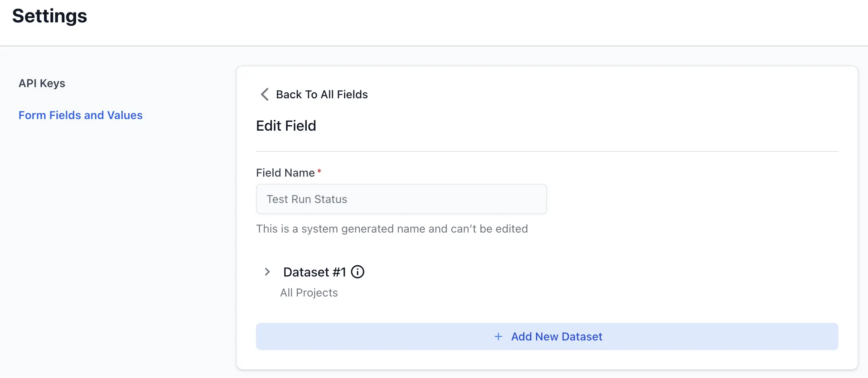This screenshot has height=378, width=868.
Task: Click the Test Run Status field name input
Action: (x=401, y=199)
